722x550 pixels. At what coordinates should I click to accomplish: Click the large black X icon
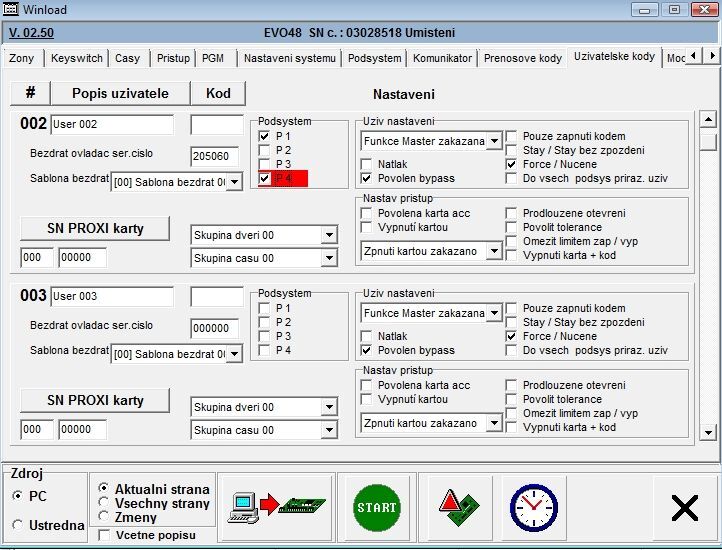pos(685,508)
